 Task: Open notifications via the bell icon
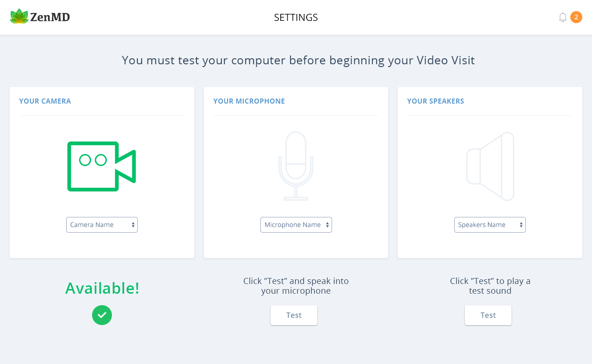click(x=563, y=18)
